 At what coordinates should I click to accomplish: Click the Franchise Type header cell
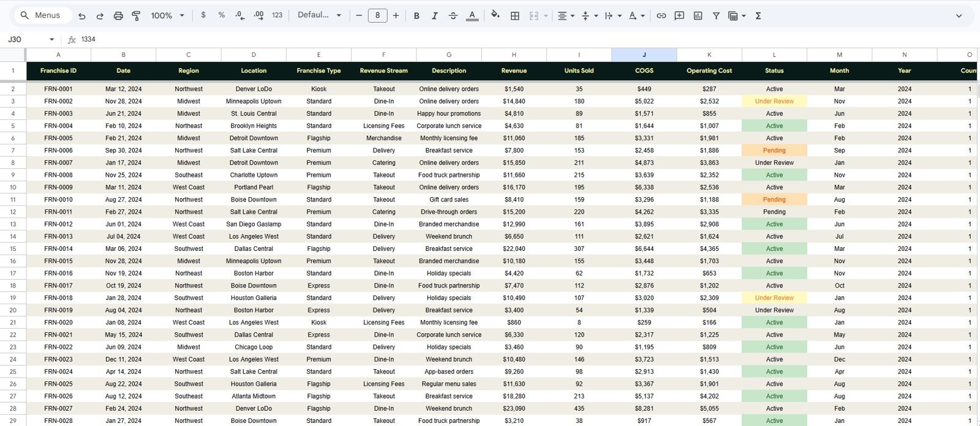[x=318, y=70]
